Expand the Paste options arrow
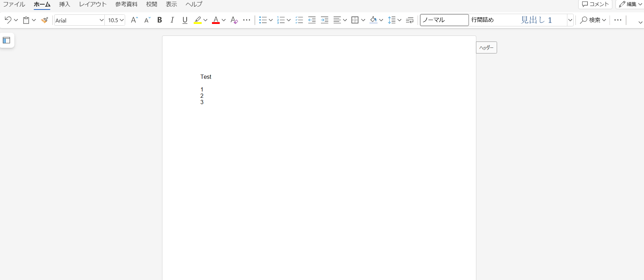 coord(34,20)
